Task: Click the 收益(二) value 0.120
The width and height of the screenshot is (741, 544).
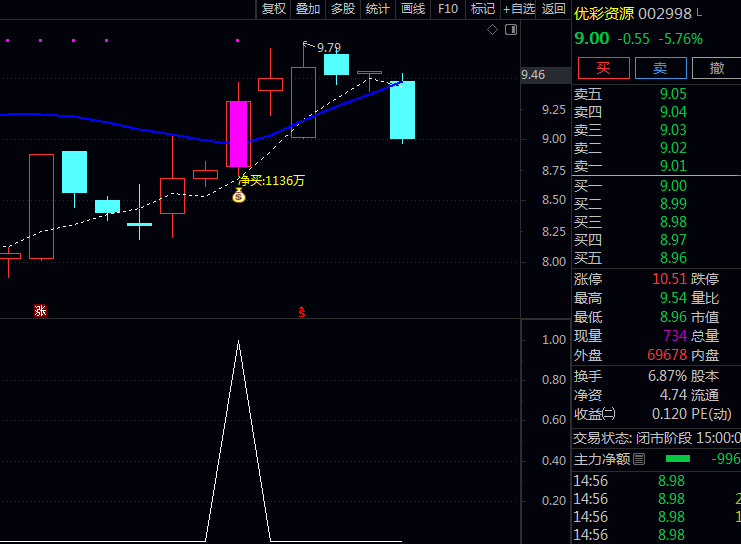Action: 669,414
